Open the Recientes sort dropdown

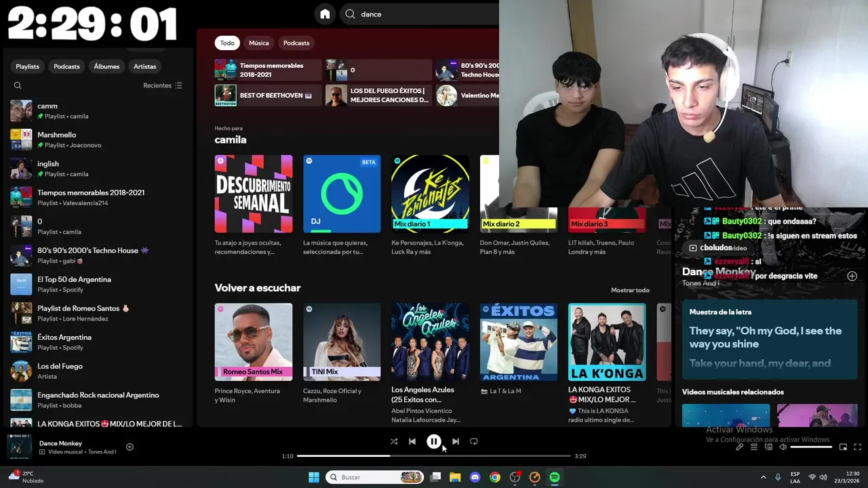coord(163,85)
